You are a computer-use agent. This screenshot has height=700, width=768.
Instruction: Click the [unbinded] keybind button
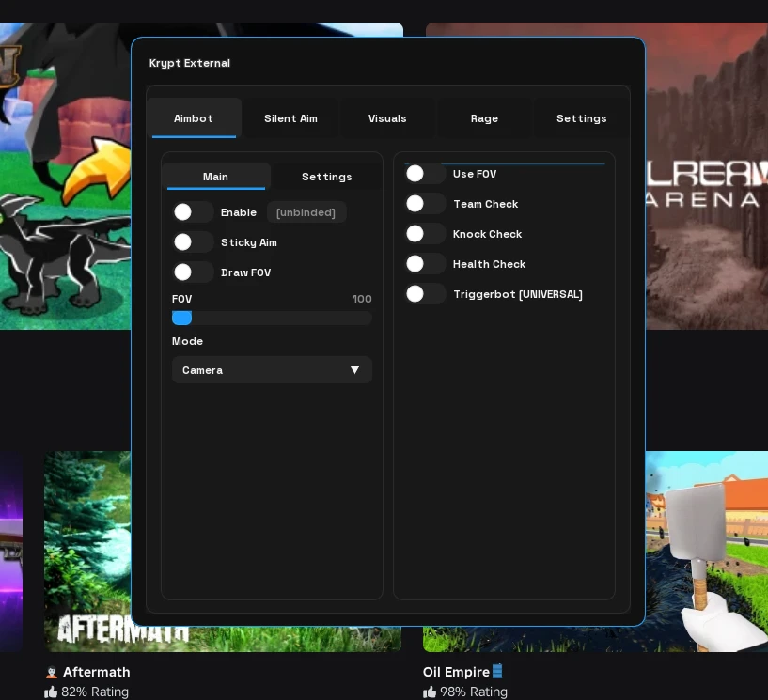(306, 212)
